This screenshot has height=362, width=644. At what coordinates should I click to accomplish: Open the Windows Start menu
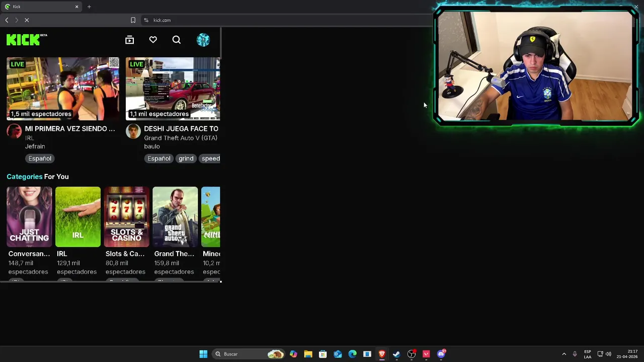pyautogui.click(x=203, y=354)
